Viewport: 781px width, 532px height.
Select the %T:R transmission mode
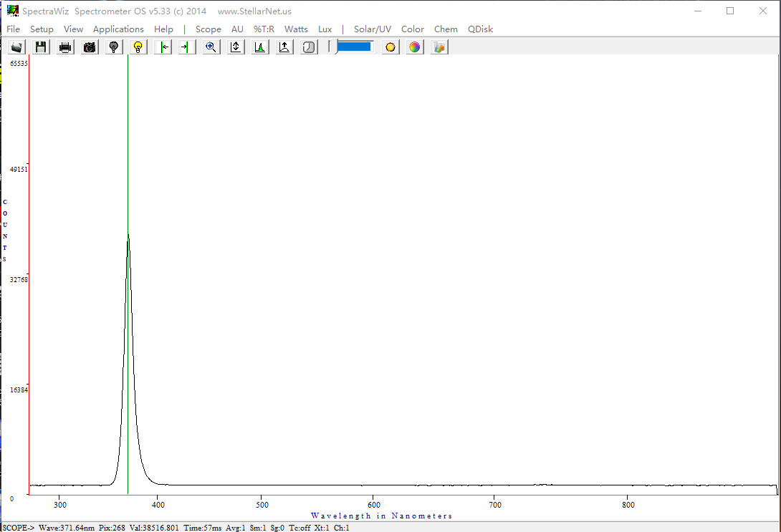tap(264, 29)
